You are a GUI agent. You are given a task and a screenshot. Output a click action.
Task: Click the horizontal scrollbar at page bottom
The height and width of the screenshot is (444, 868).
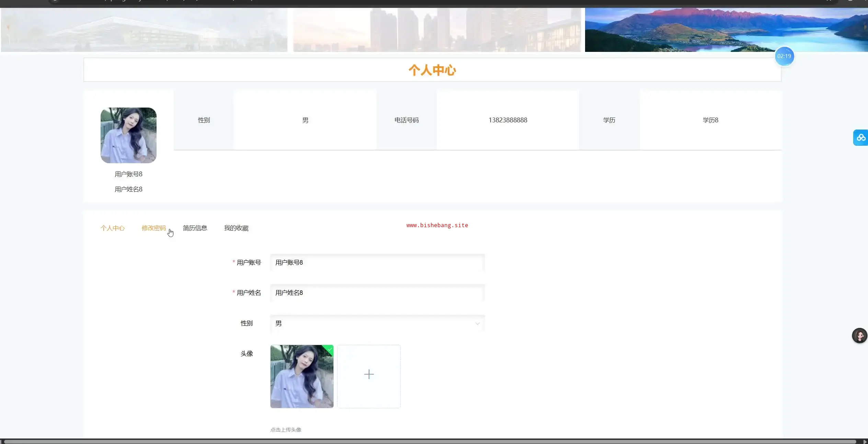429,442
